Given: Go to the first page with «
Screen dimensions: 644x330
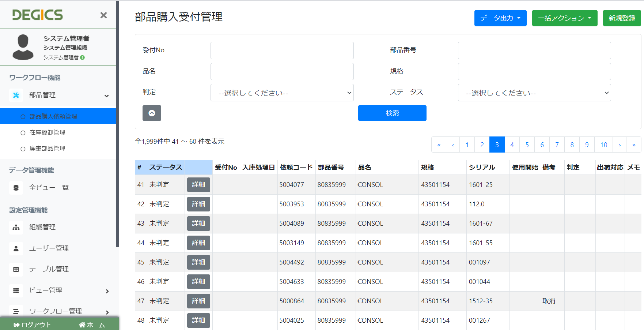Looking at the screenshot, I should (439, 145).
